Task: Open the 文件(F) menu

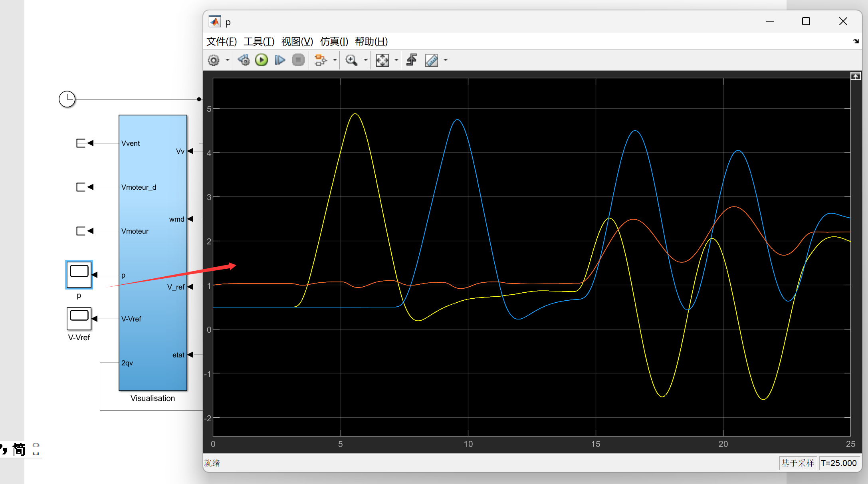Action: (x=222, y=42)
